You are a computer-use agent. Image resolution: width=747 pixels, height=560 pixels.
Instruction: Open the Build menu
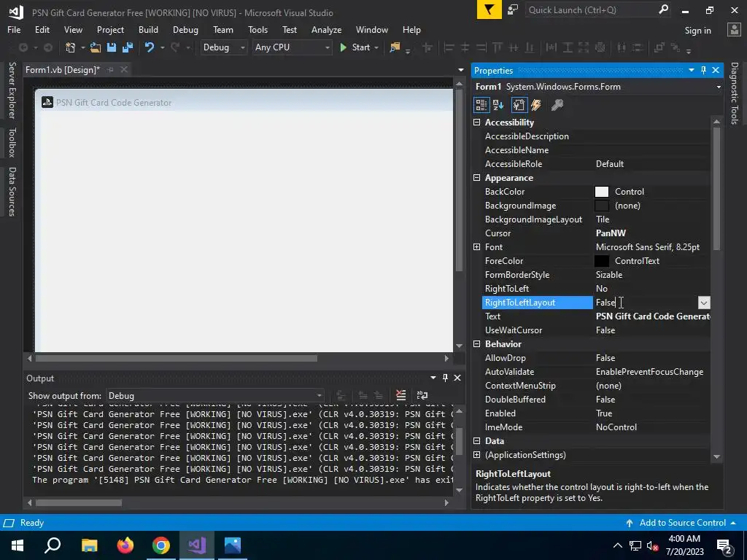(x=148, y=29)
